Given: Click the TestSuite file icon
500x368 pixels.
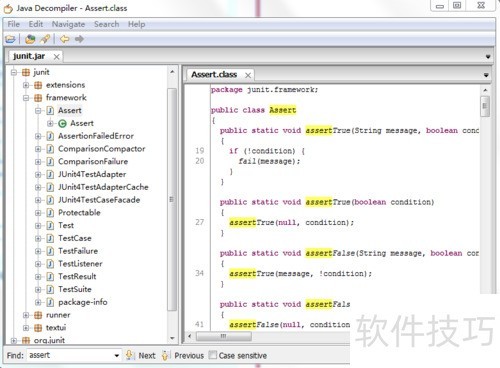Looking at the screenshot, I should [x=50, y=289].
